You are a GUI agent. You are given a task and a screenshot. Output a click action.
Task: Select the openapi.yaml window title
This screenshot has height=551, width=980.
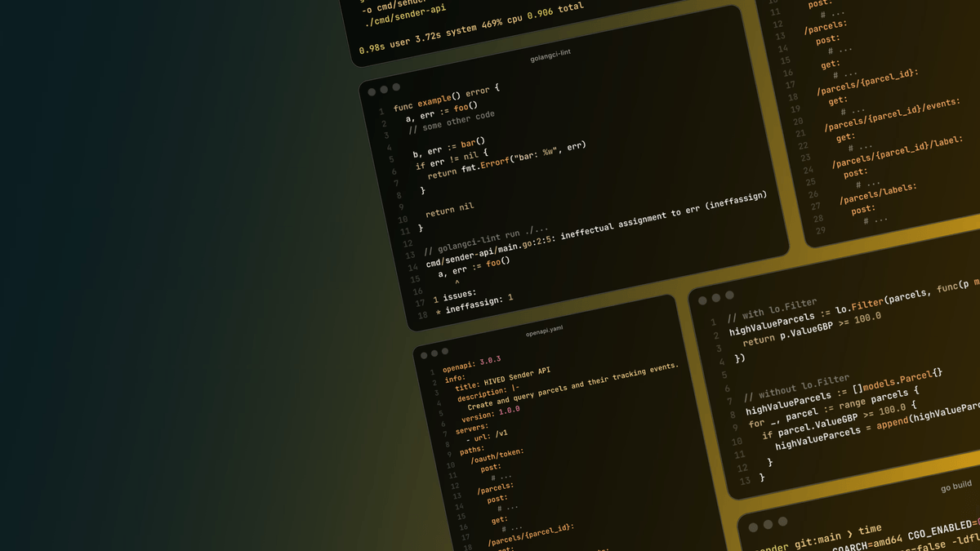pos(544,331)
